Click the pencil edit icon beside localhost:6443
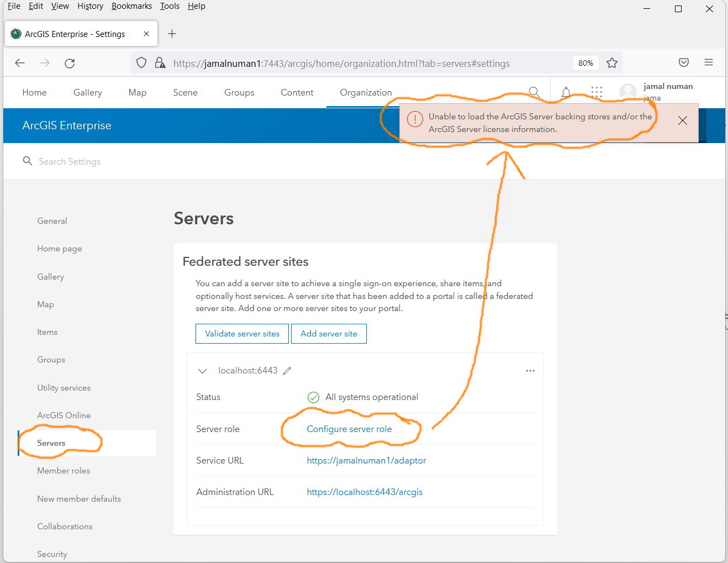Screen dimensions: 728x563 (287, 371)
